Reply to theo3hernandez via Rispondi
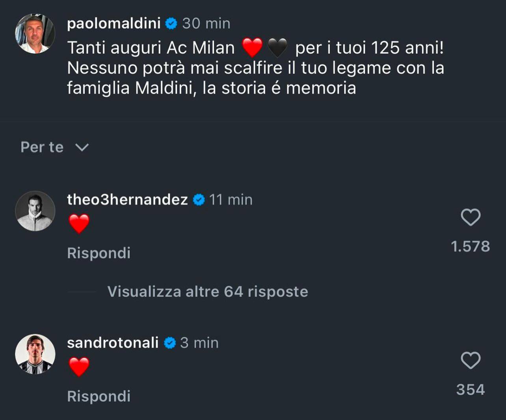 click(x=99, y=253)
